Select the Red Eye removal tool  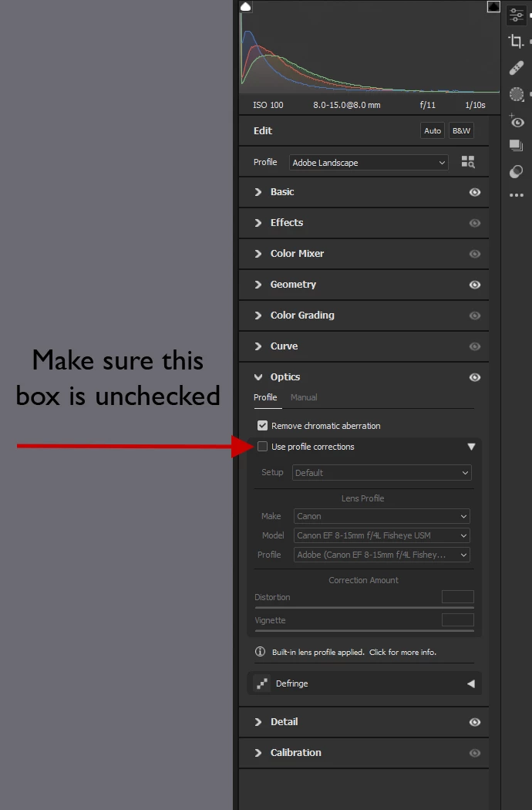coord(517,121)
